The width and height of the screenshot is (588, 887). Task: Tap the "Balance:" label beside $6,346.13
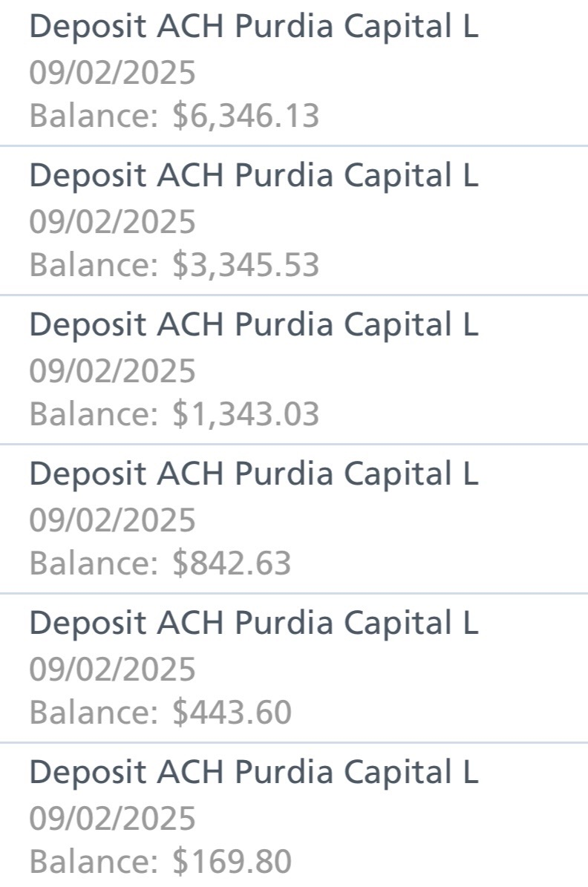[94, 117]
